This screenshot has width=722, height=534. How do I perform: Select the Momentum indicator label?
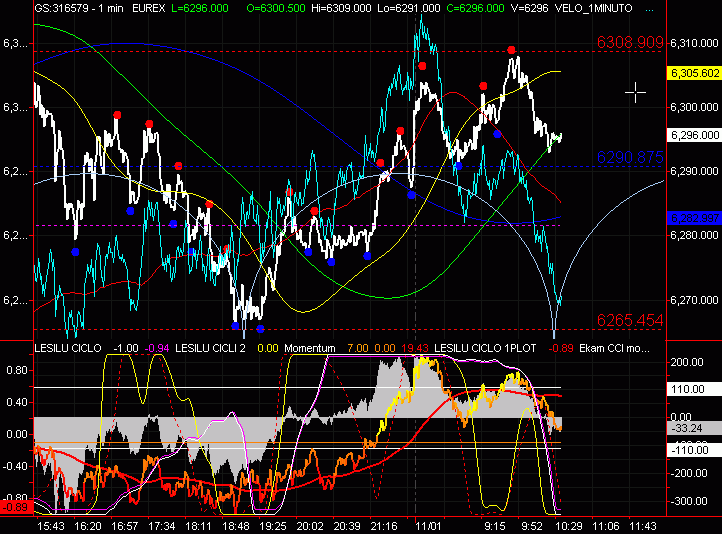[x=310, y=348]
